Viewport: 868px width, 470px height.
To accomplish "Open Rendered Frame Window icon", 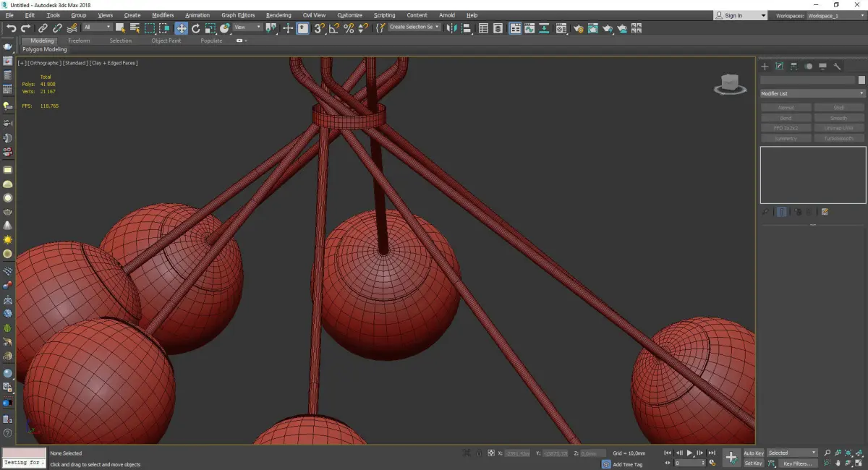I will [592, 28].
